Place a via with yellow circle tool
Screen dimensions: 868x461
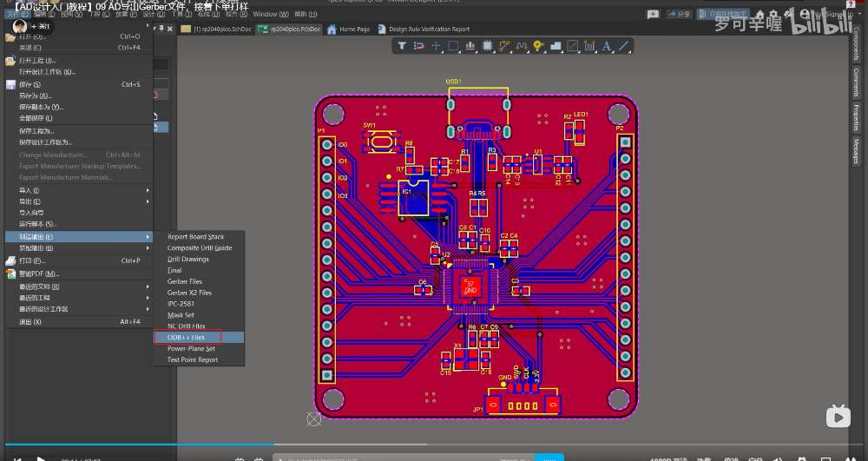click(538, 46)
